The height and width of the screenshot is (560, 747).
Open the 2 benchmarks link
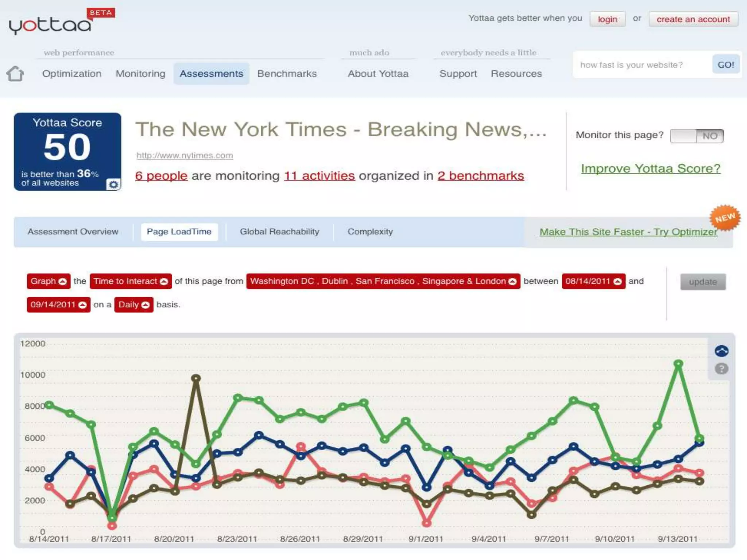pos(481,176)
